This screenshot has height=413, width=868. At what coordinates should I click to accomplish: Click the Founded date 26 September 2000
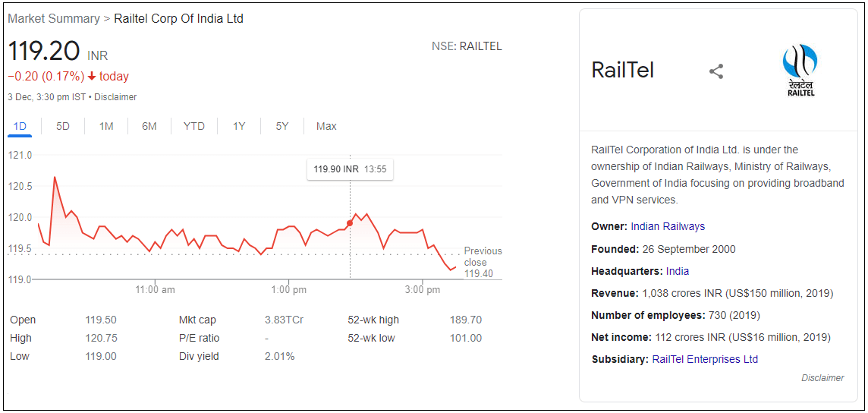click(689, 249)
